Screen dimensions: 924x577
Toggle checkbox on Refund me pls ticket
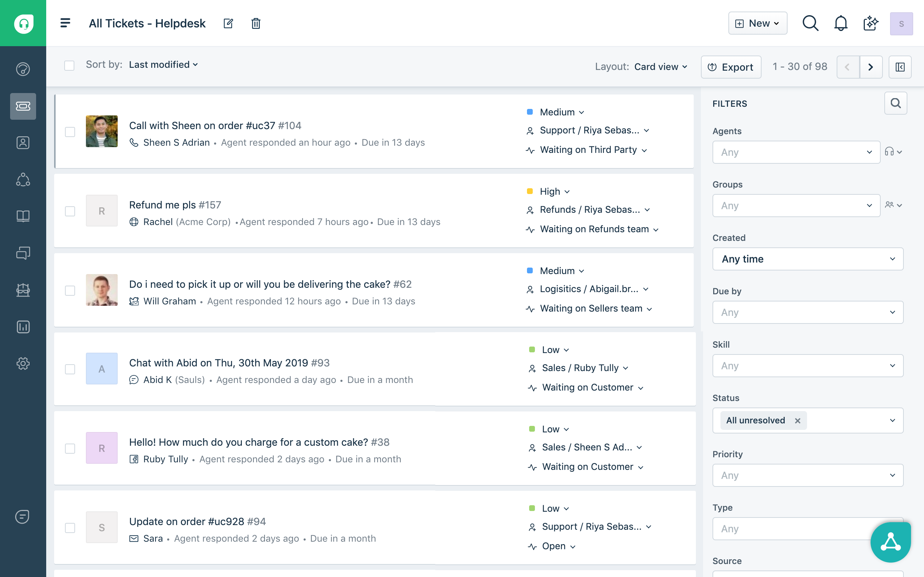(x=70, y=211)
